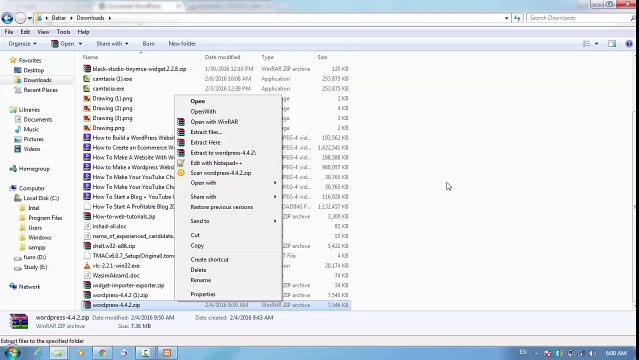Choose Open with WinRAR entry

click(214, 121)
